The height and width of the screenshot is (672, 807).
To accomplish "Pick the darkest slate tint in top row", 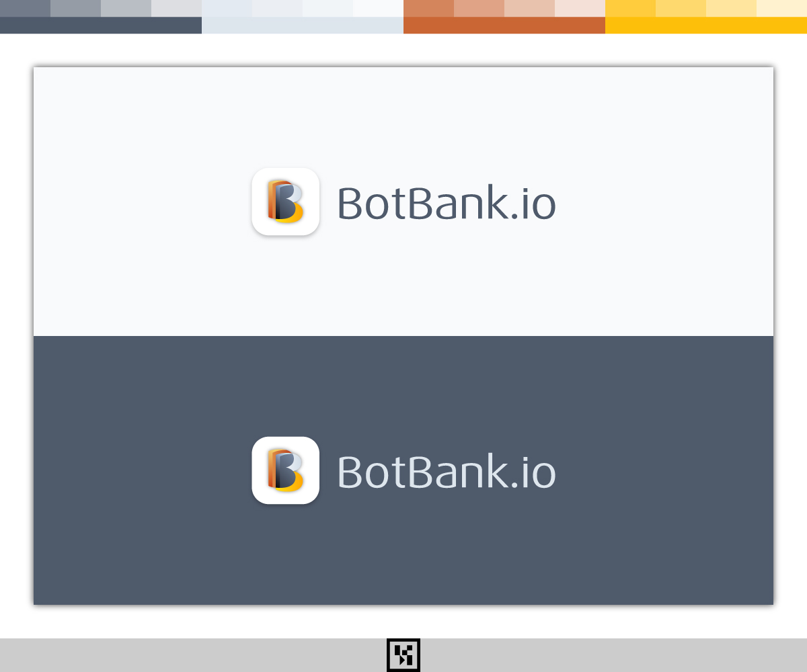I will (x=25, y=8).
